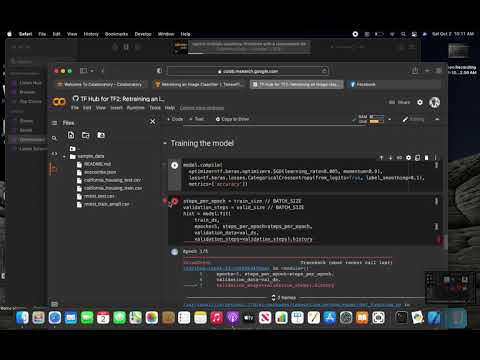Open Colab Tools menu

pos(155,108)
